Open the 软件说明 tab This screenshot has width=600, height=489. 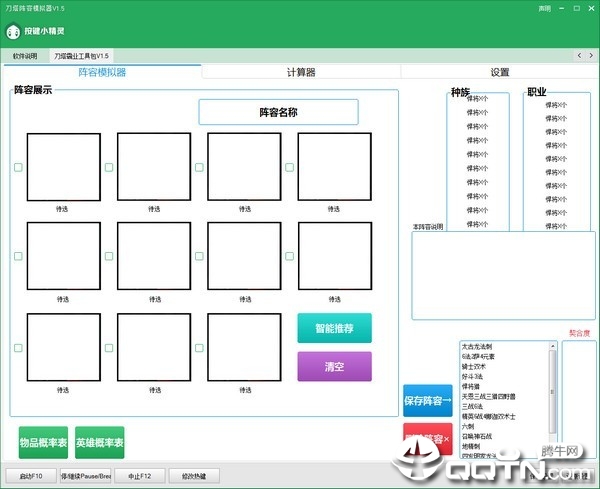point(25,56)
